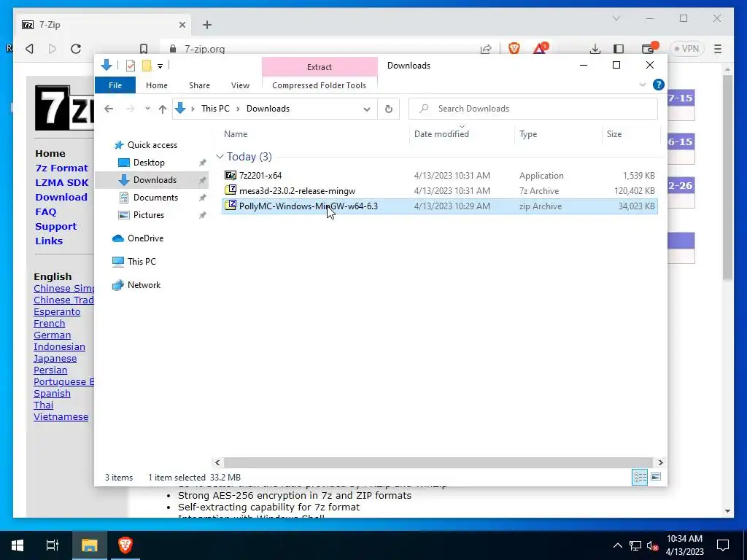Screen dimensions: 747x560
Task: Refresh the Downloads folder
Action: click(389, 109)
